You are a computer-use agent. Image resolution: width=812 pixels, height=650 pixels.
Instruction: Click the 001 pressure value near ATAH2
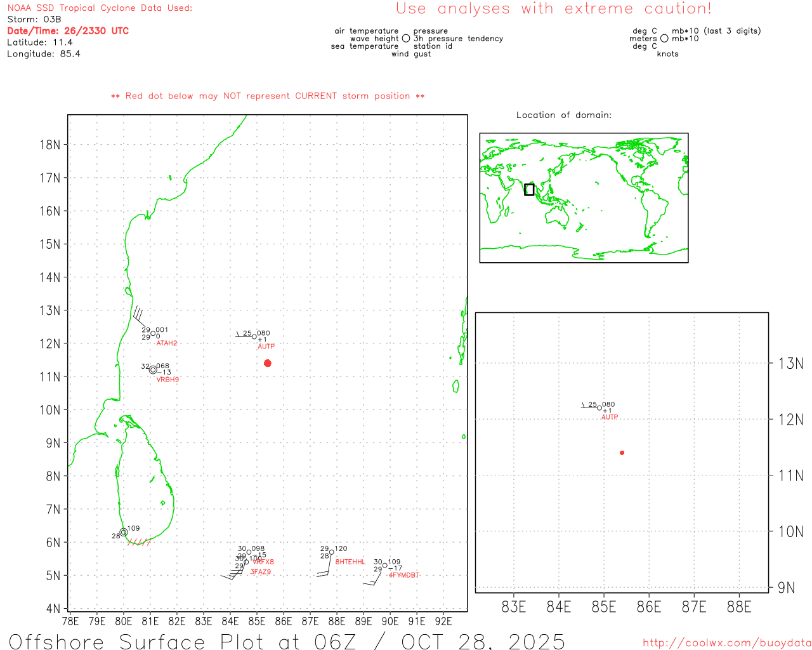162,330
